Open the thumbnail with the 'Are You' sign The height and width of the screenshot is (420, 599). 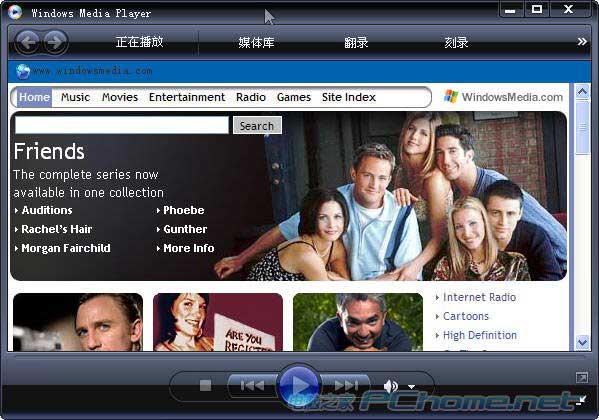click(x=218, y=322)
